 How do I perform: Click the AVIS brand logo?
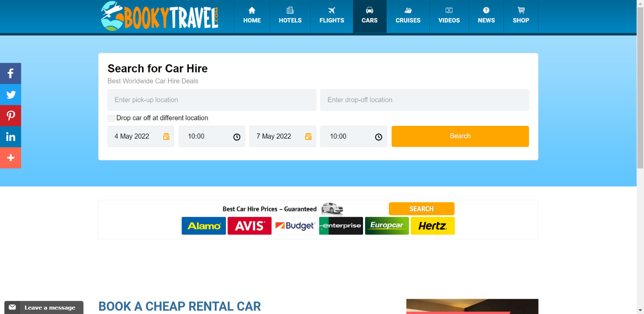pyautogui.click(x=250, y=226)
